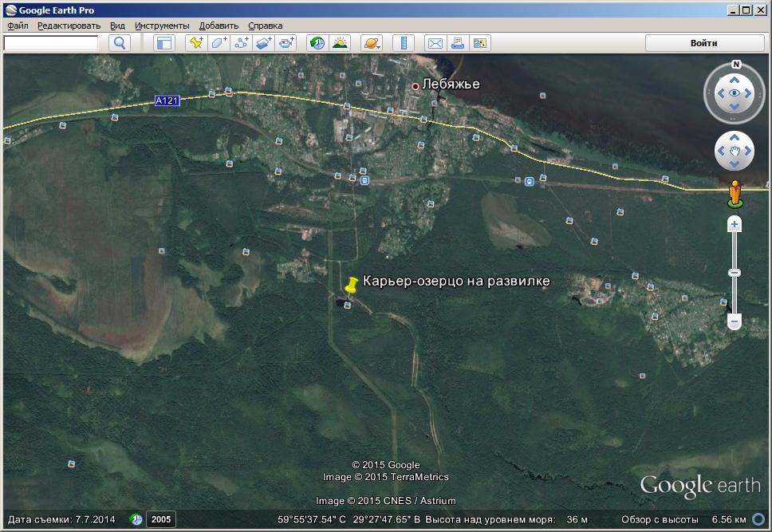Select the Карьер-озерцо на развилке label

(456, 281)
